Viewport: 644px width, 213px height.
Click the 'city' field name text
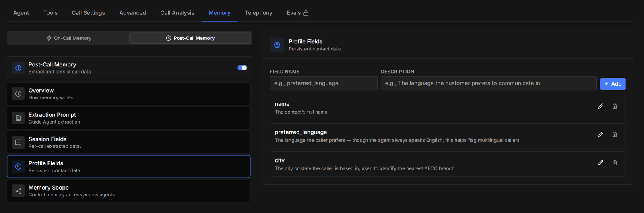280,160
